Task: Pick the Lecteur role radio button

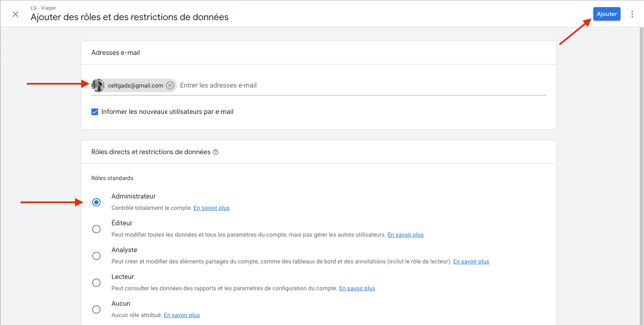Action: [96, 283]
